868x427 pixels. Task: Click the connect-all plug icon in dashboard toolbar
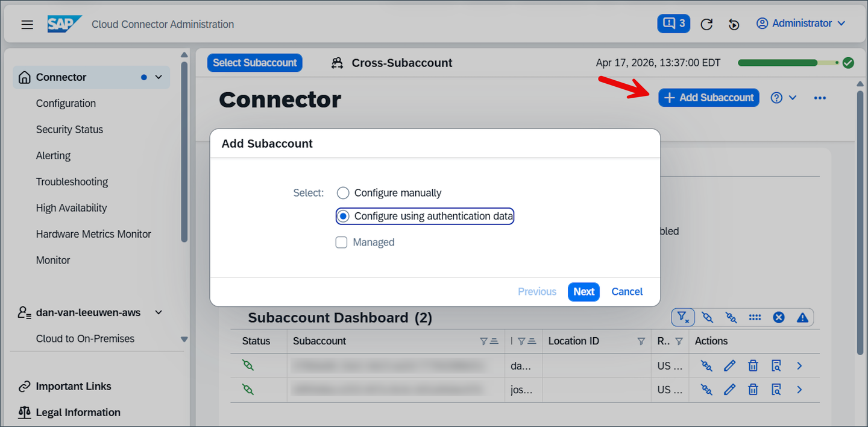pos(707,317)
